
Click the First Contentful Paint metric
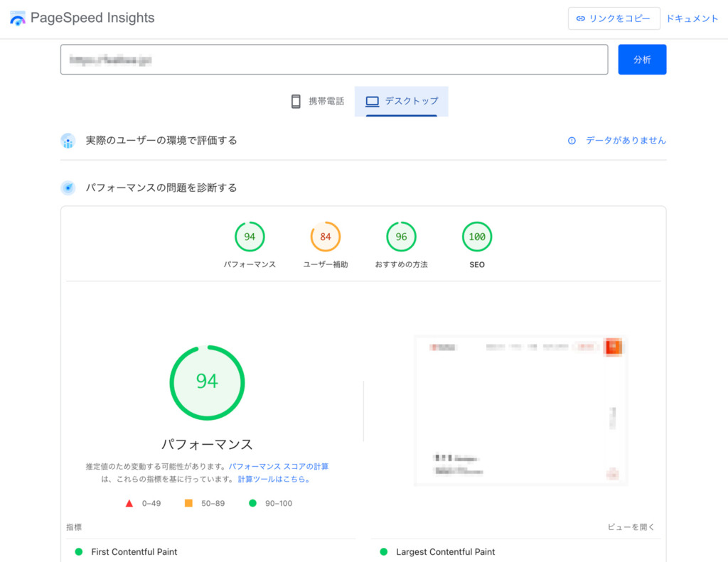134,552
